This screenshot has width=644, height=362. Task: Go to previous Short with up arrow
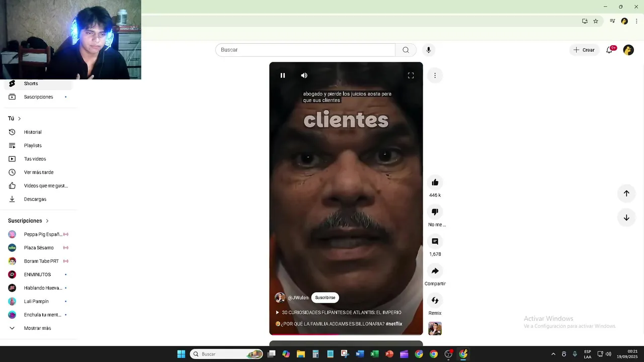point(626,193)
